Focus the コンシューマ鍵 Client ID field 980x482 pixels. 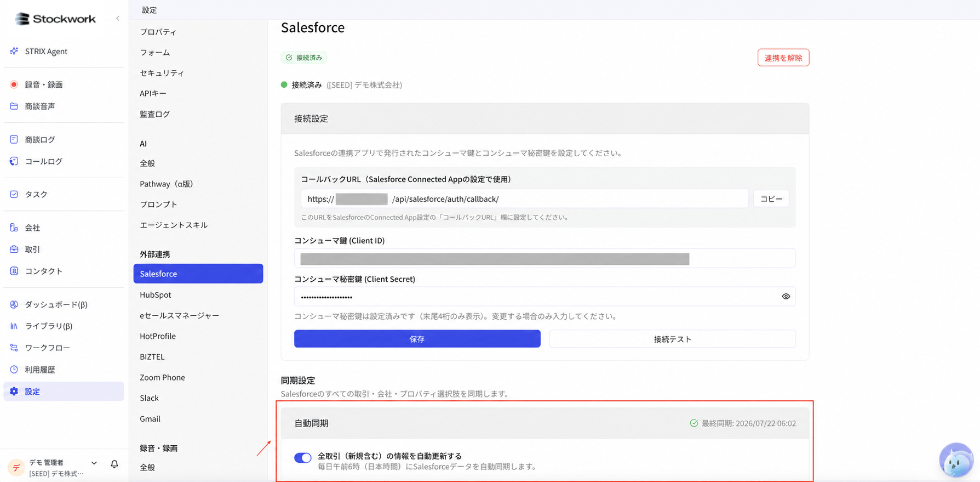[x=545, y=258]
